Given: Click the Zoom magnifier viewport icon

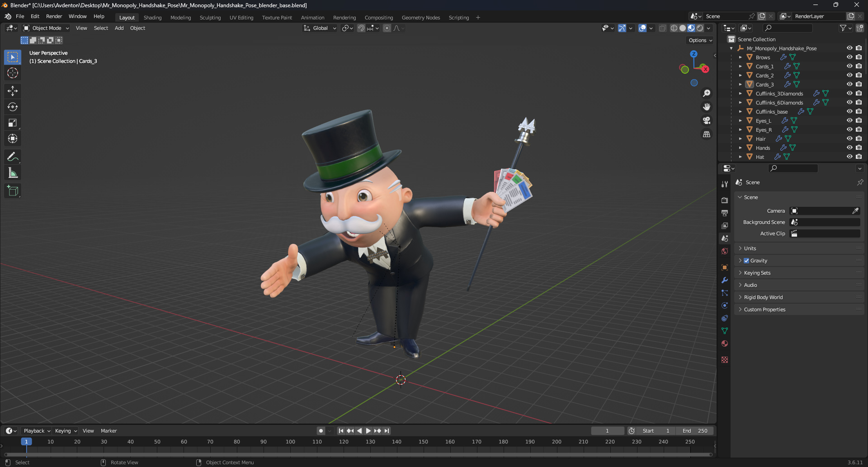Looking at the screenshot, I should click(707, 93).
